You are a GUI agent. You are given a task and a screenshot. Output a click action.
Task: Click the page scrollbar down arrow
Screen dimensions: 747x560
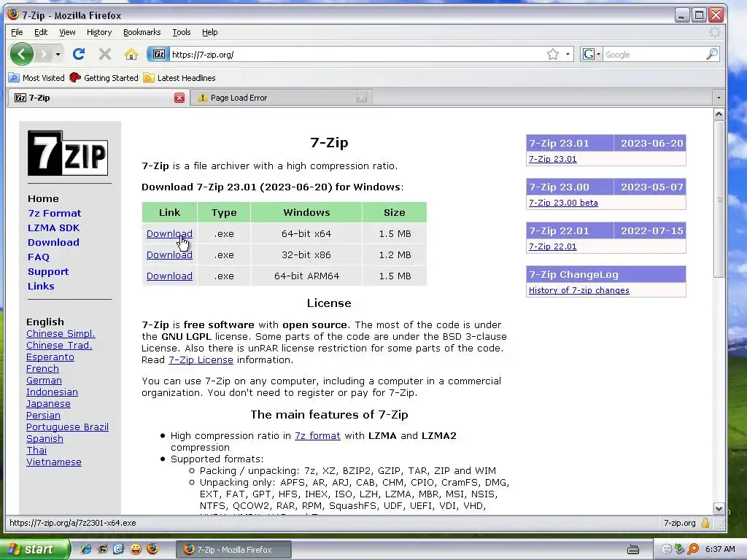719,508
